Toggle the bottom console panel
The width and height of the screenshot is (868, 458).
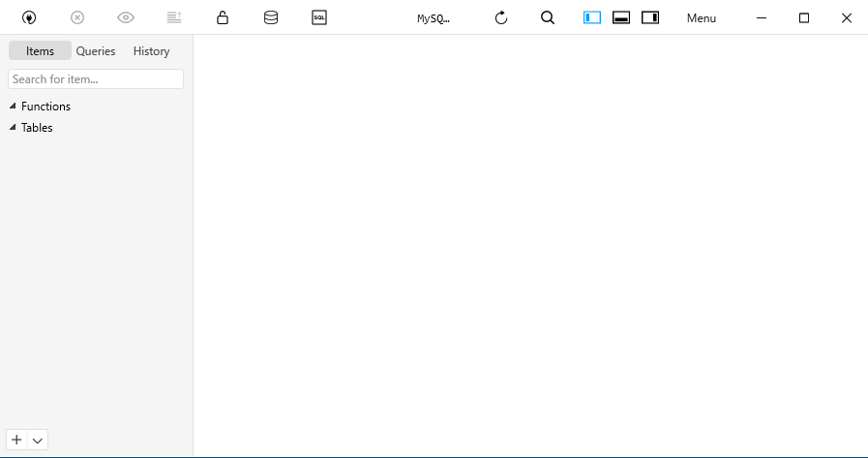[x=621, y=17]
